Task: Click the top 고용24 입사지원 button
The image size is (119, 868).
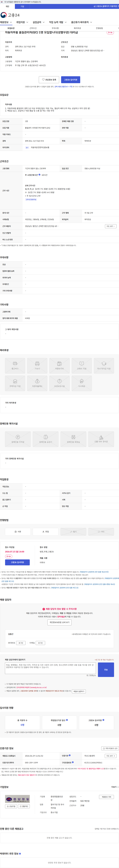Action: point(71,80)
